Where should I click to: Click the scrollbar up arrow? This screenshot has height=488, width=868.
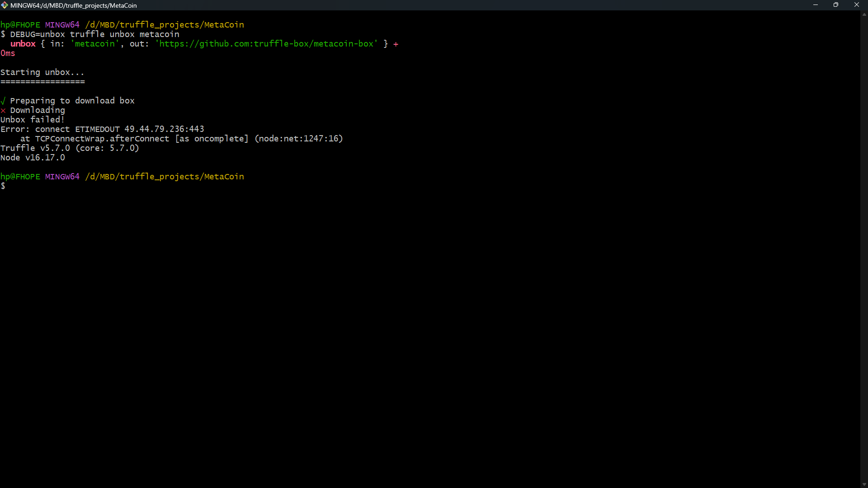(x=863, y=14)
